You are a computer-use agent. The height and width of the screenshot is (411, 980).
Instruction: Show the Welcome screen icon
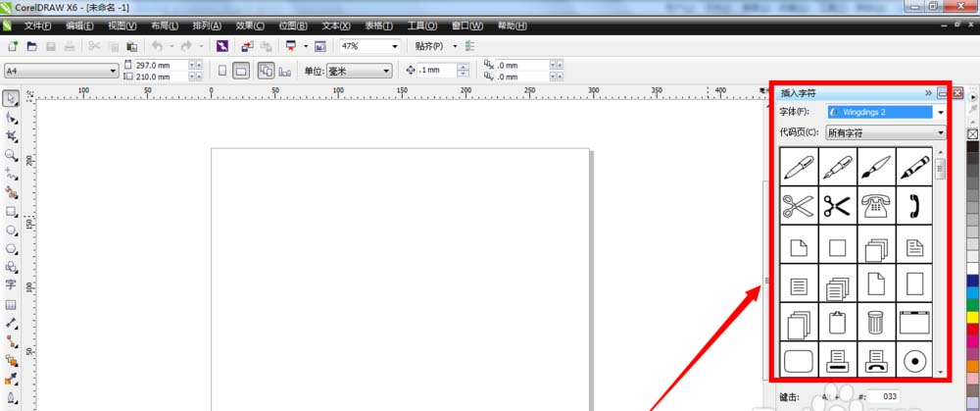pyautogui.click(x=320, y=46)
